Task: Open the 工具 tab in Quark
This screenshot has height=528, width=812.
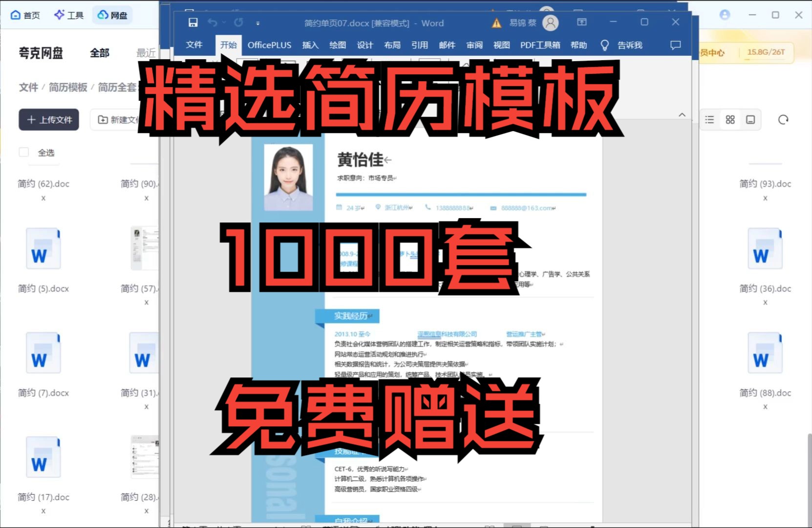Action: pyautogui.click(x=69, y=15)
